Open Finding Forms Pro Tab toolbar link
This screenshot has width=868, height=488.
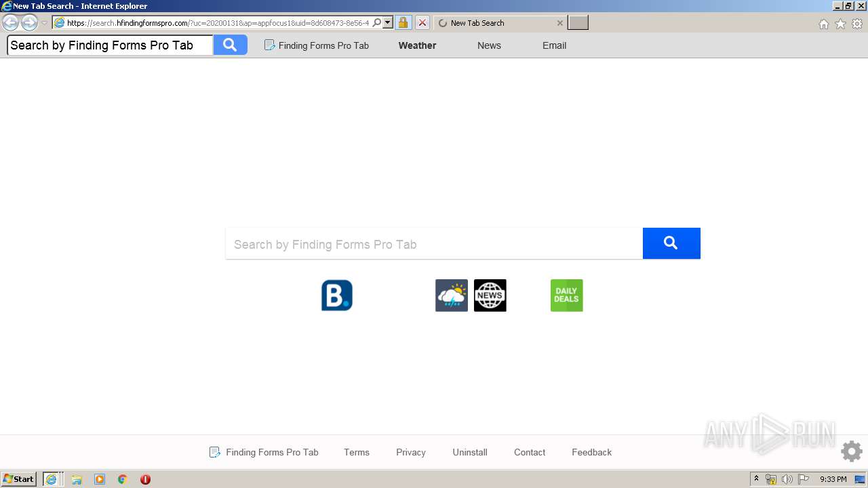click(316, 45)
